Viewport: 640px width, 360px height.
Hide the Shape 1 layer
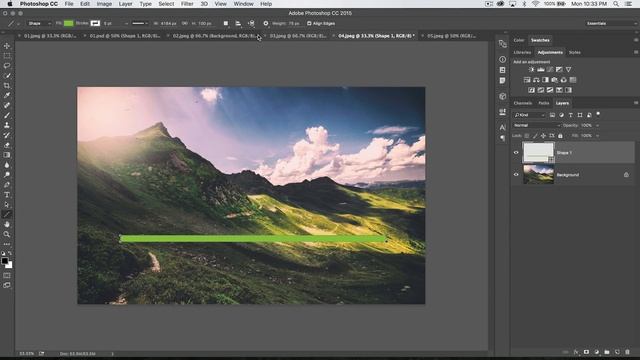point(516,153)
